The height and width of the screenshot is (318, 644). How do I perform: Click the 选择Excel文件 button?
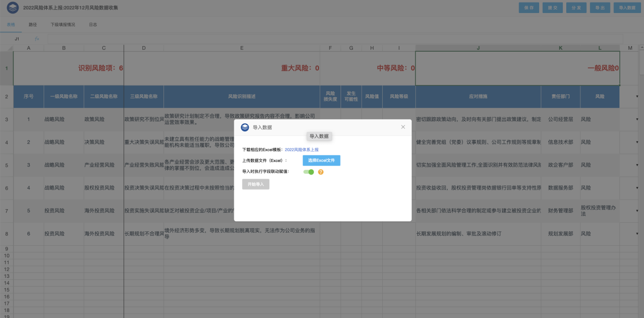(321, 161)
